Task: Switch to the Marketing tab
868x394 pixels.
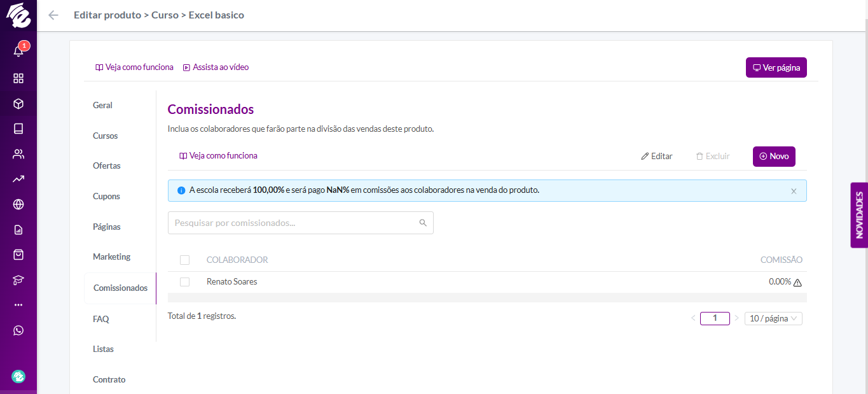Action: [x=111, y=257]
